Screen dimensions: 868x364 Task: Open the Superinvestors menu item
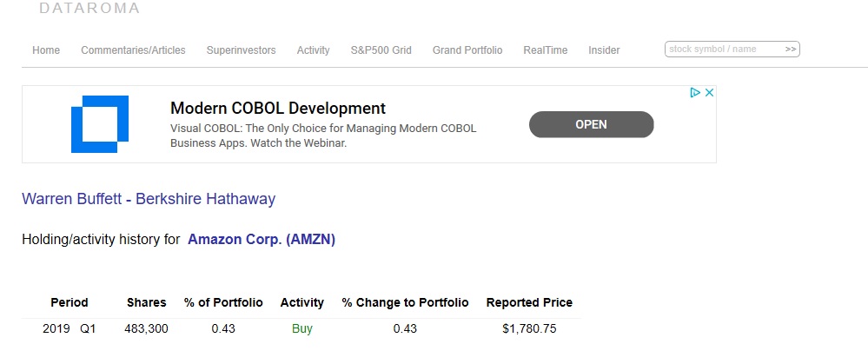[241, 50]
